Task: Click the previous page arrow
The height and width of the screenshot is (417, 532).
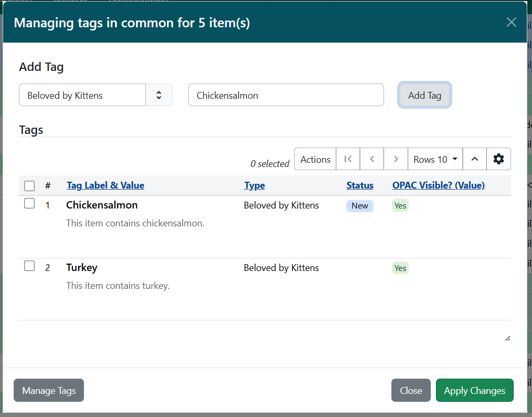Action: tap(371, 159)
